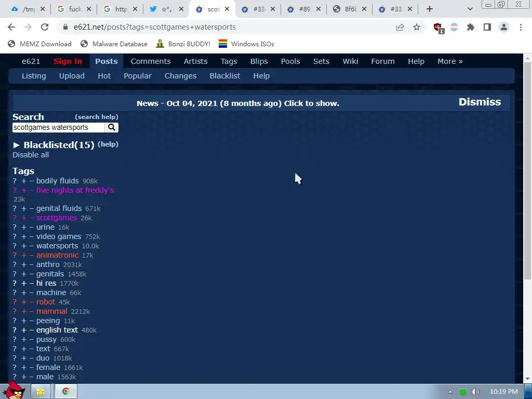Screen dimensions: 532x399
Task: Open the red bird Start button
Action: pyautogui.click(x=14, y=390)
